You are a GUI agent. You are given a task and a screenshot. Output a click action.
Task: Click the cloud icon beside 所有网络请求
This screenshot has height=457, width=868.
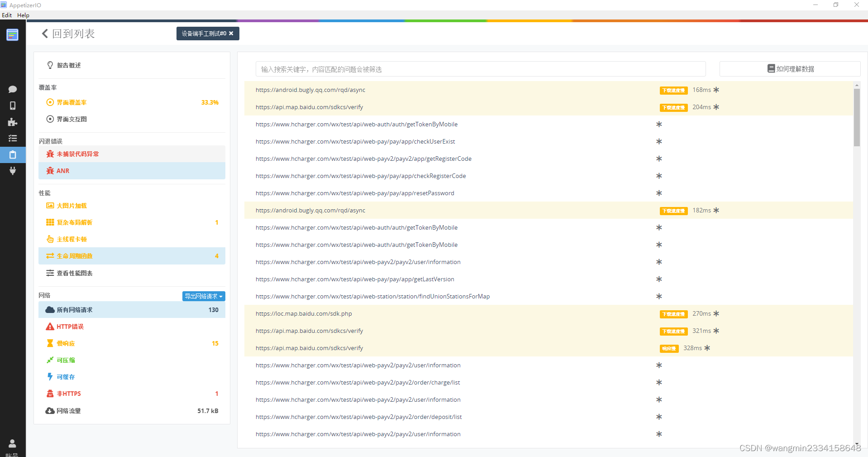tap(50, 310)
